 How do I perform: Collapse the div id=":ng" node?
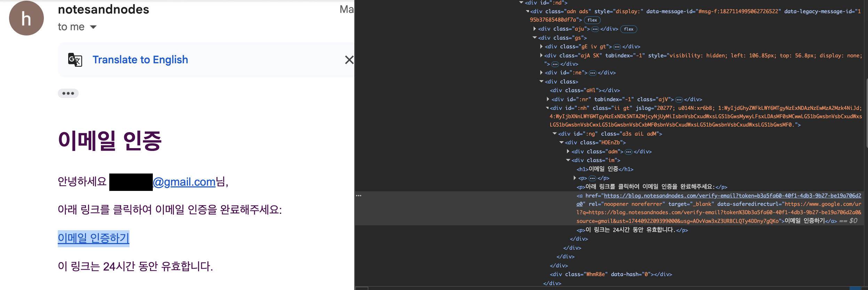pos(555,134)
